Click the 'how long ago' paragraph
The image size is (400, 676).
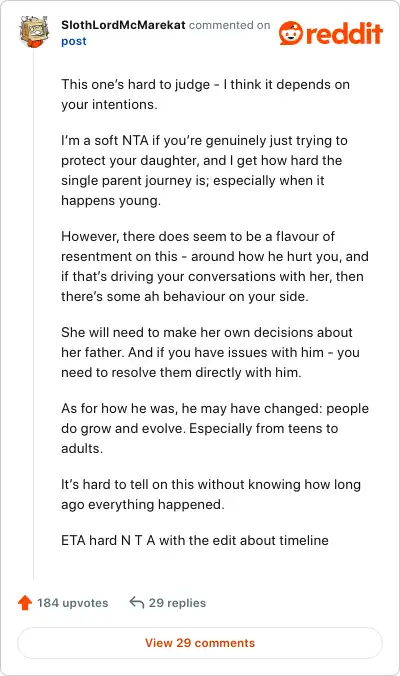coord(211,494)
